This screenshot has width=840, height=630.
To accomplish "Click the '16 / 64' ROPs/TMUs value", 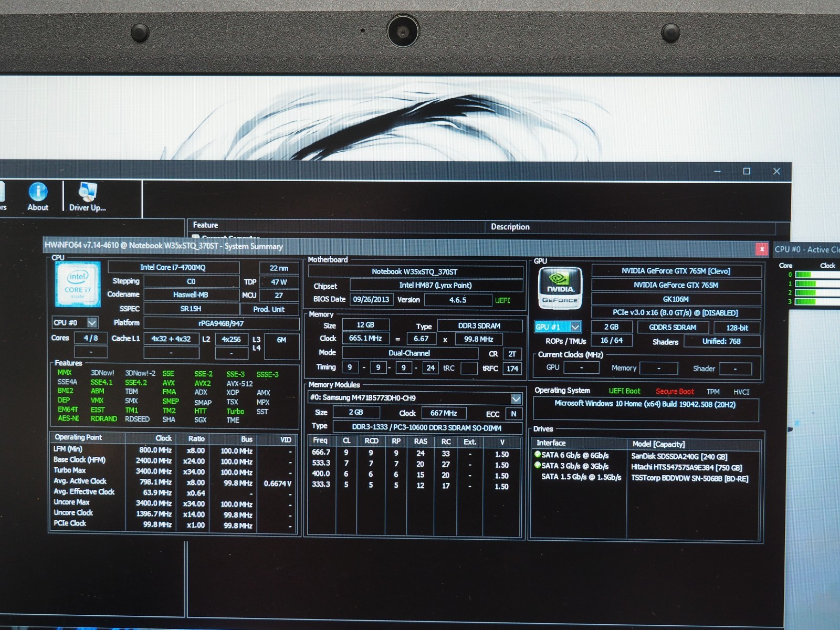I will tap(612, 340).
